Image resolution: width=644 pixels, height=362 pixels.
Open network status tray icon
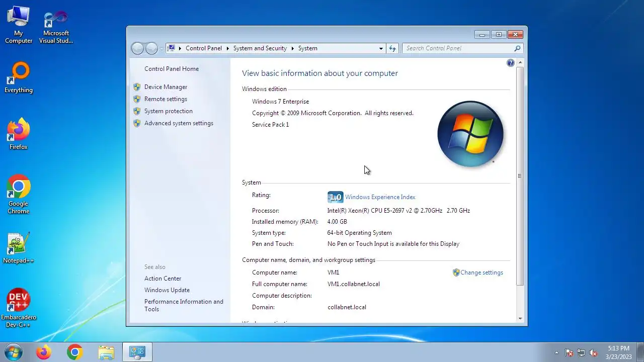point(581,352)
